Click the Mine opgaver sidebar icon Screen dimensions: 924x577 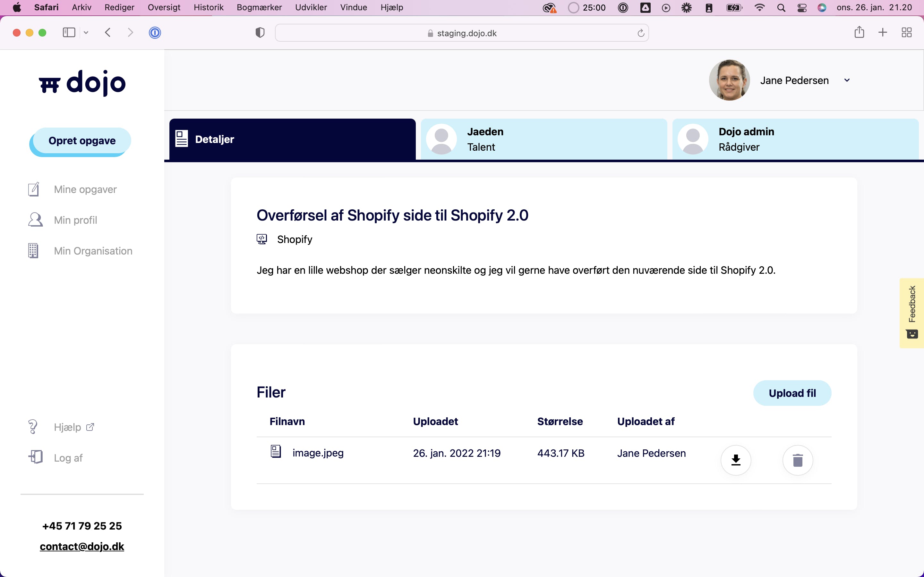tap(34, 189)
